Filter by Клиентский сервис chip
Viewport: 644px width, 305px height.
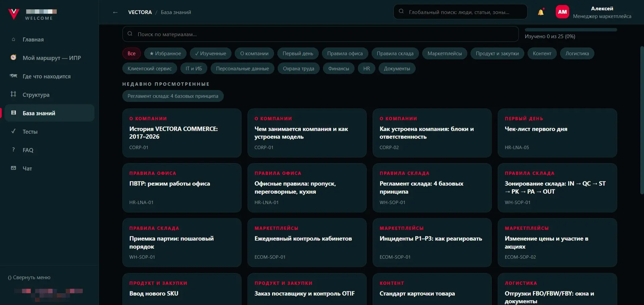(x=150, y=68)
